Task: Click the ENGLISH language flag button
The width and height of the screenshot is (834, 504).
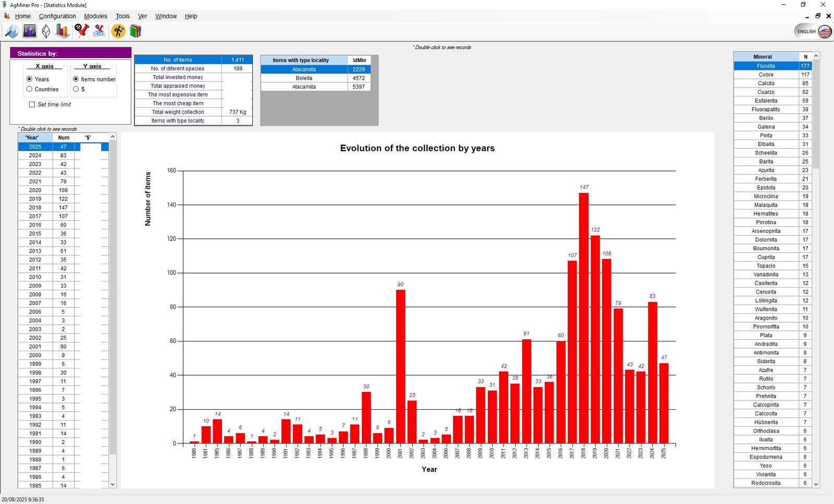Action: tap(814, 31)
